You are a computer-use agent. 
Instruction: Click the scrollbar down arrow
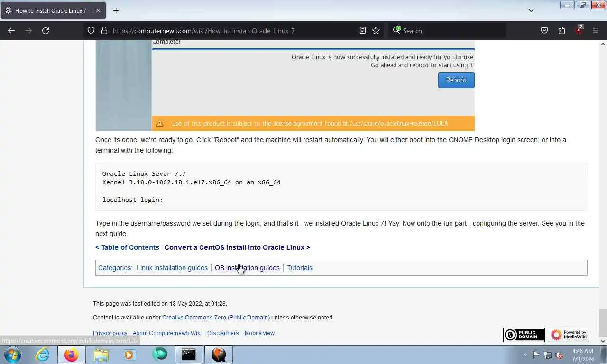pyautogui.click(x=603, y=341)
